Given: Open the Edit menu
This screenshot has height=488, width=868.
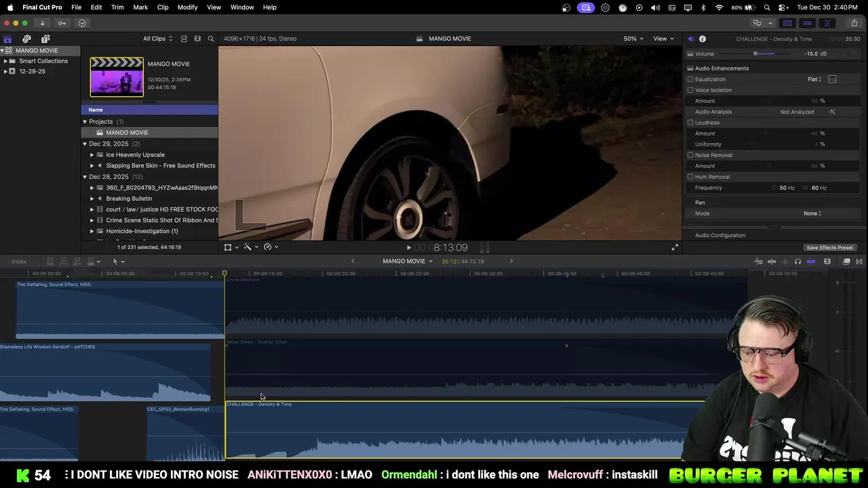Looking at the screenshot, I should pos(96,7).
